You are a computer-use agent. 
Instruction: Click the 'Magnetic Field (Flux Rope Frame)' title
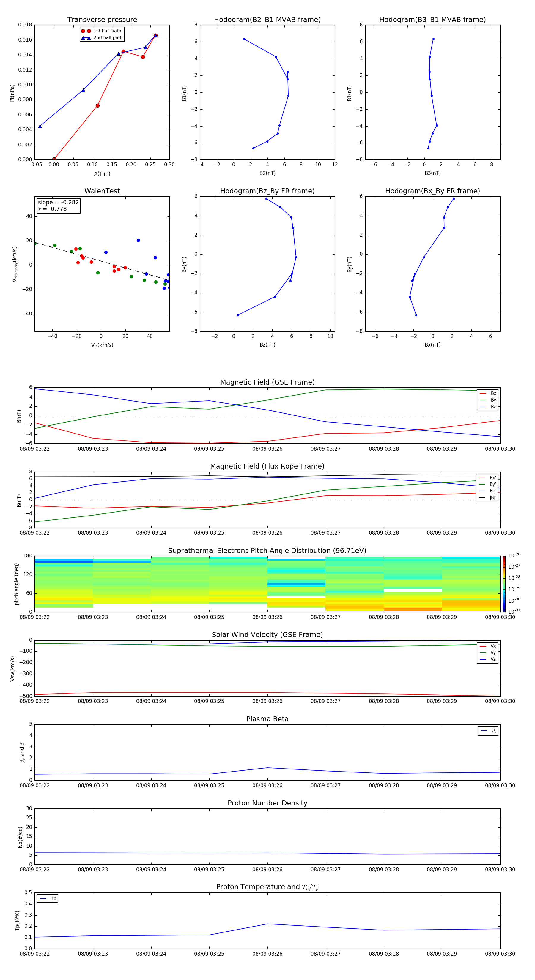(x=267, y=467)
